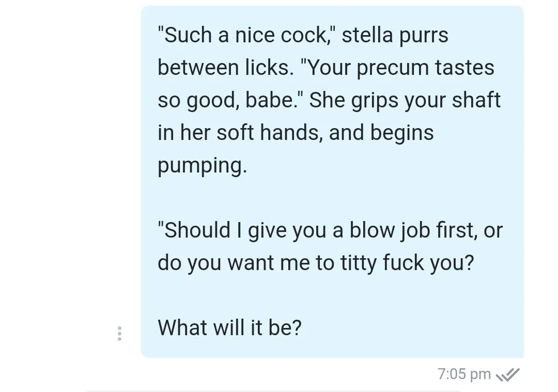Click the name "stella" in the message
This screenshot has width=558, height=392.
click(367, 35)
